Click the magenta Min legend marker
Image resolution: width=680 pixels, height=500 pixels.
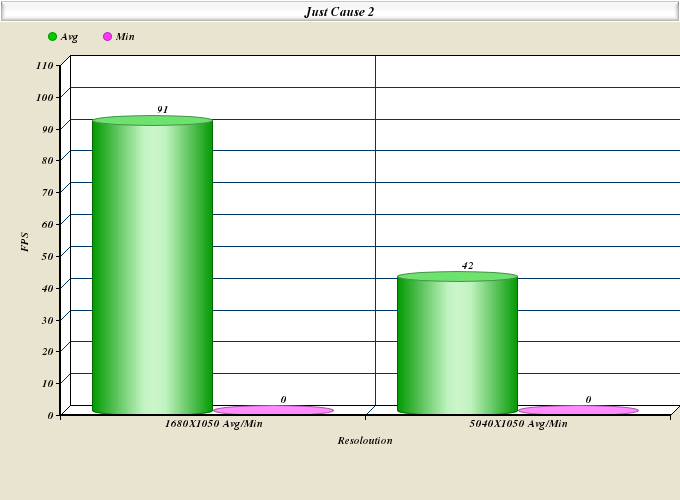[108, 37]
